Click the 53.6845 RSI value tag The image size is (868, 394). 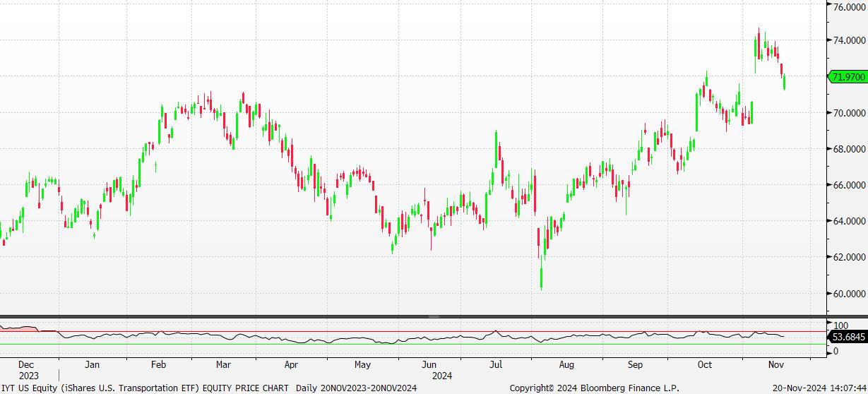[850, 338]
